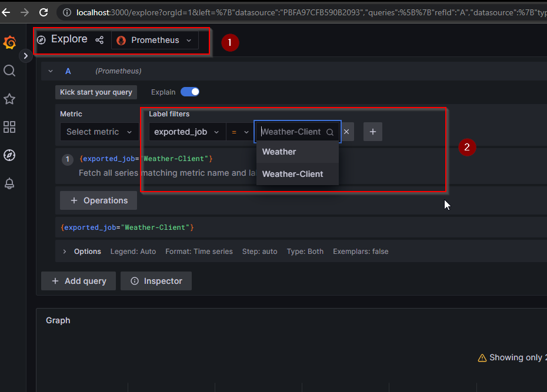Click Exemplars: false text
547x392 pixels.
click(x=361, y=252)
